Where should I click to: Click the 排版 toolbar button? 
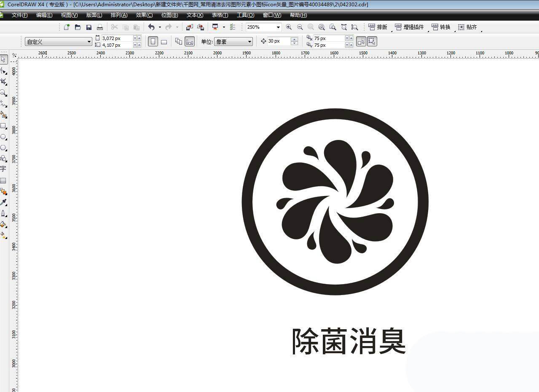pos(378,27)
